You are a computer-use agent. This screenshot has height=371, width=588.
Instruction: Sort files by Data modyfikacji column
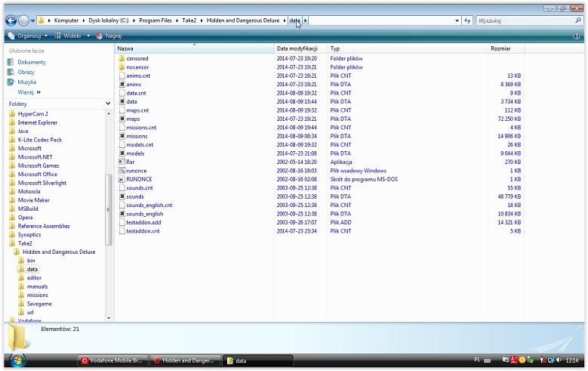(x=294, y=48)
